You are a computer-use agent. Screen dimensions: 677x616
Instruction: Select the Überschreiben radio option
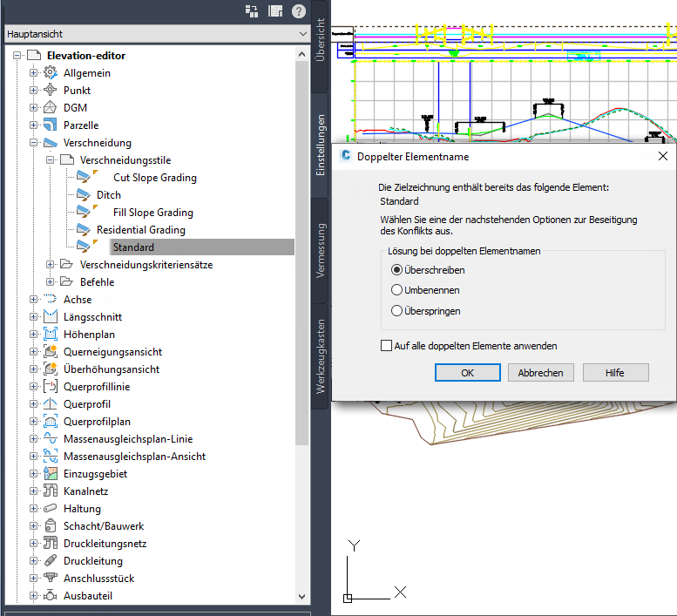396,270
